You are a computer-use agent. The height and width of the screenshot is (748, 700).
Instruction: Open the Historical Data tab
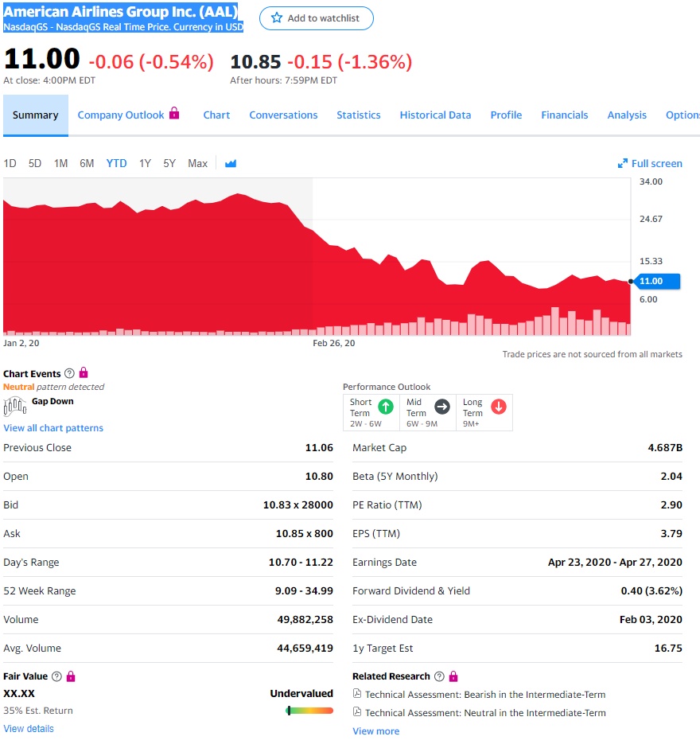[x=435, y=115]
